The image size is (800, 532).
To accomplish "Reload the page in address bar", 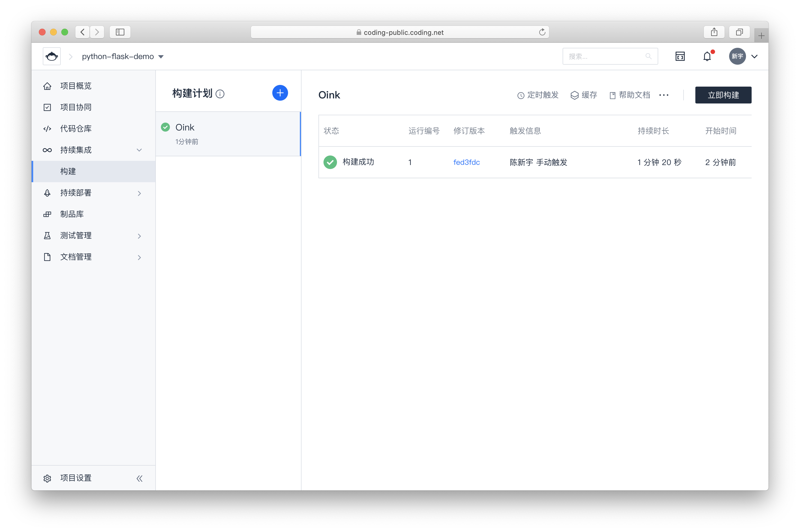I will point(542,32).
